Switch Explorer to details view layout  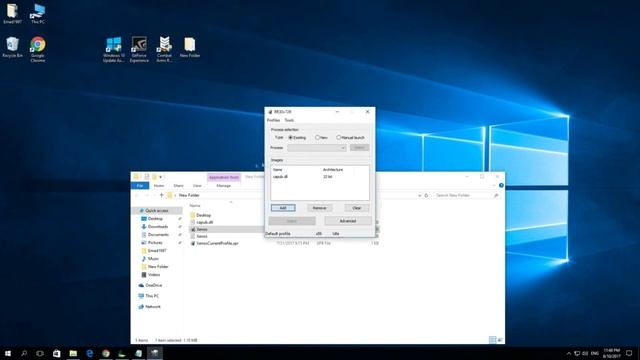tap(493, 340)
